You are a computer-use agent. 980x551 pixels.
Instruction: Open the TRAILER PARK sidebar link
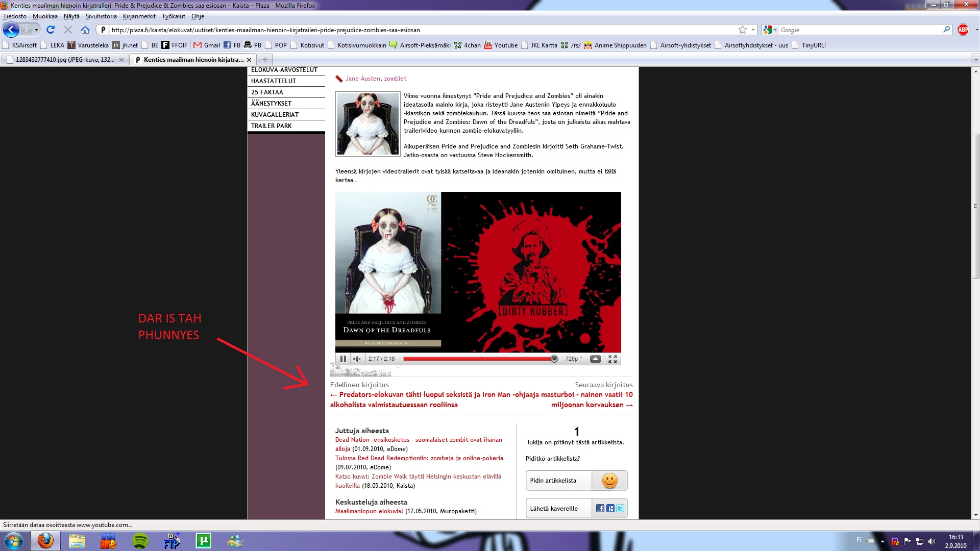tap(271, 126)
